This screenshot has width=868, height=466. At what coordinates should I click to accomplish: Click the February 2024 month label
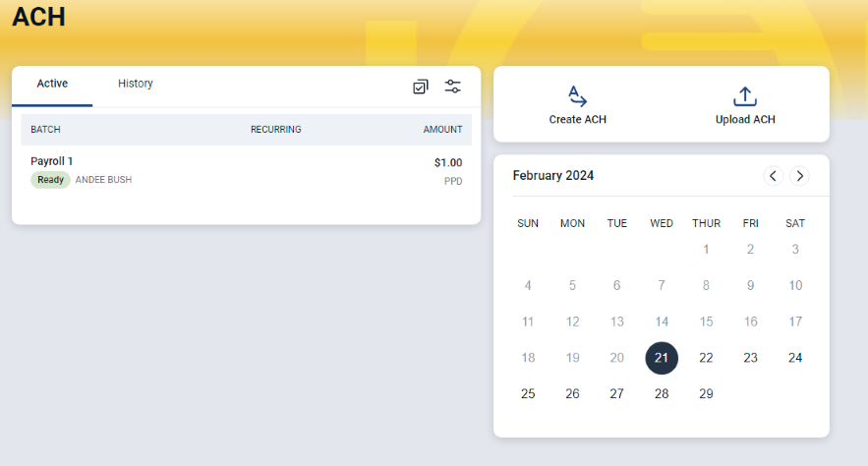553,175
